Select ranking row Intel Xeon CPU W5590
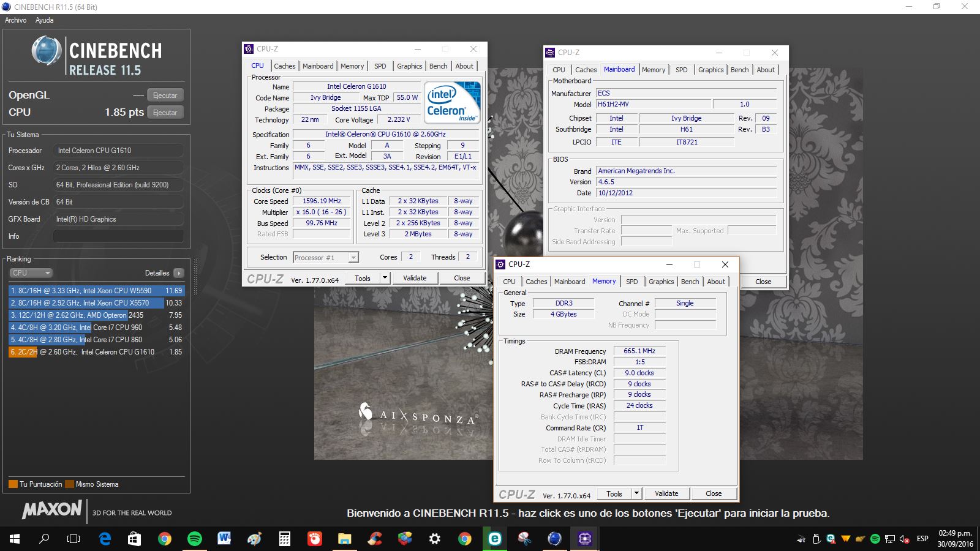980x551 pixels. point(96,291)
